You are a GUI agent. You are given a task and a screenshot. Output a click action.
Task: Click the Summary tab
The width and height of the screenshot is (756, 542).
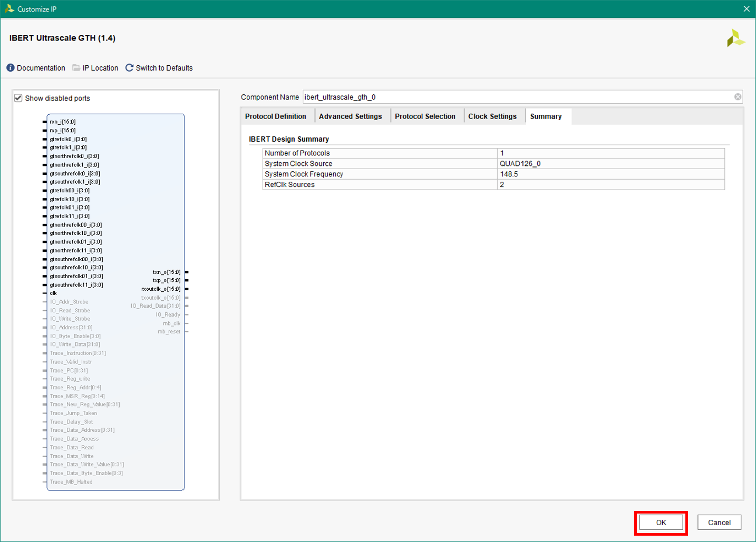tap(546, 116)
